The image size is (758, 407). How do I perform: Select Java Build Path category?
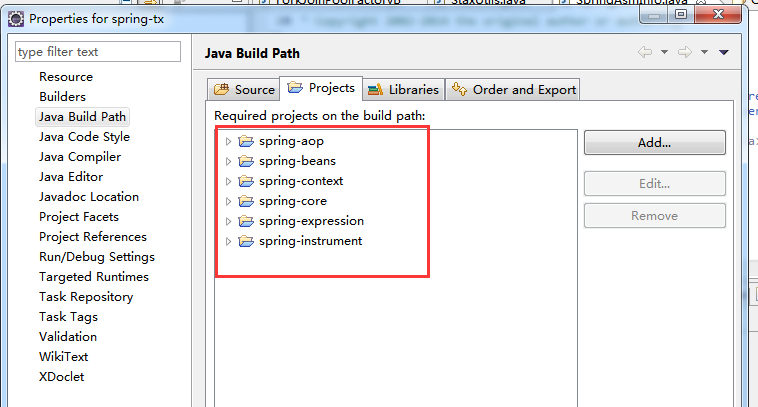(83, 117)
